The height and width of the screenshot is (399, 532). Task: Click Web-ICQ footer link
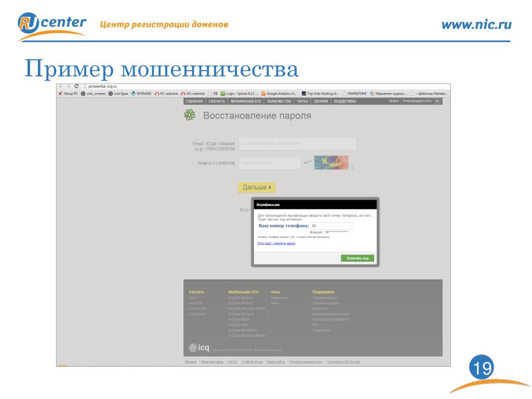[195, 303]
